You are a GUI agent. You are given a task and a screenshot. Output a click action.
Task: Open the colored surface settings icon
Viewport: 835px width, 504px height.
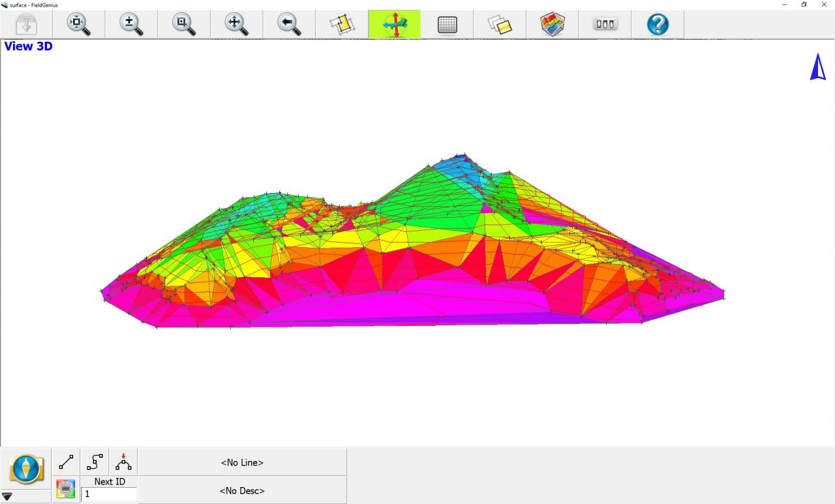tap(552, 24)
